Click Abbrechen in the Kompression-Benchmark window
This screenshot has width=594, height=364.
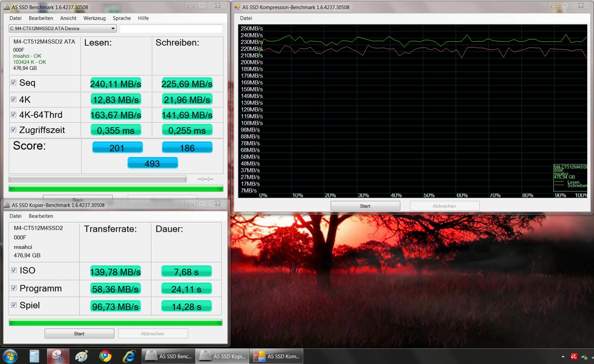point(444,206)
